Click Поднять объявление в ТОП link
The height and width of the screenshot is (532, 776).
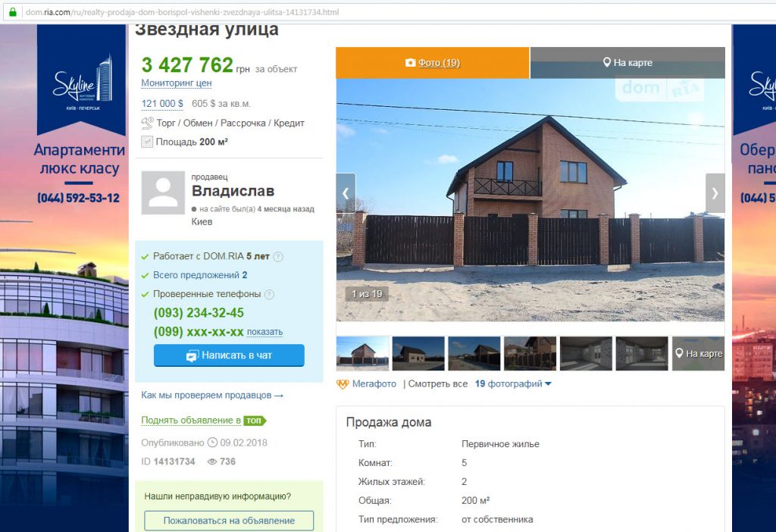[x=203, y=421]
